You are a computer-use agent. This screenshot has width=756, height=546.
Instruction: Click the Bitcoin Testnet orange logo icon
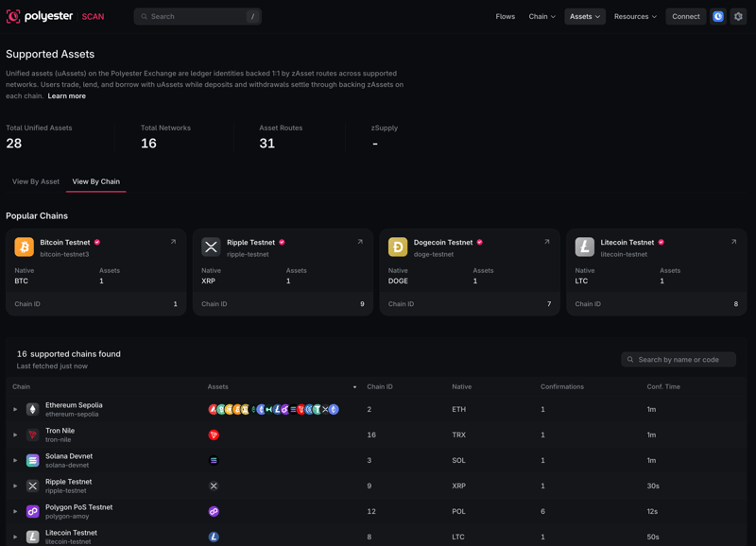coord(25,247)
